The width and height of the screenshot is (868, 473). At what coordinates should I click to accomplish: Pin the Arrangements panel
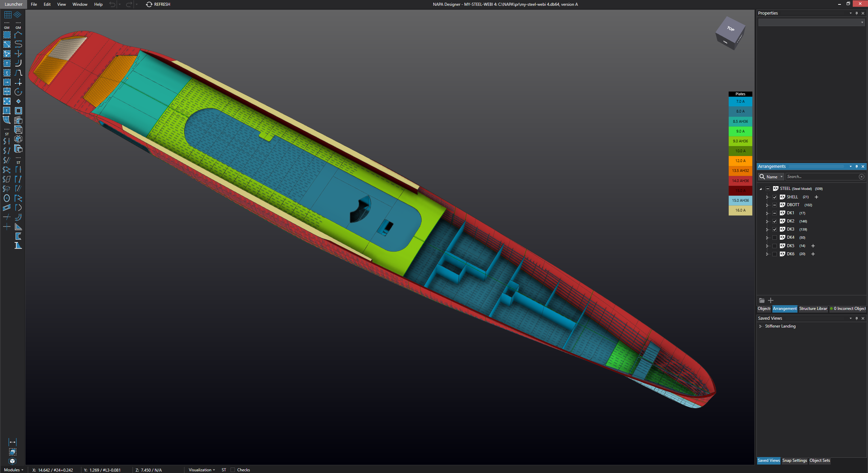[856, 166]
